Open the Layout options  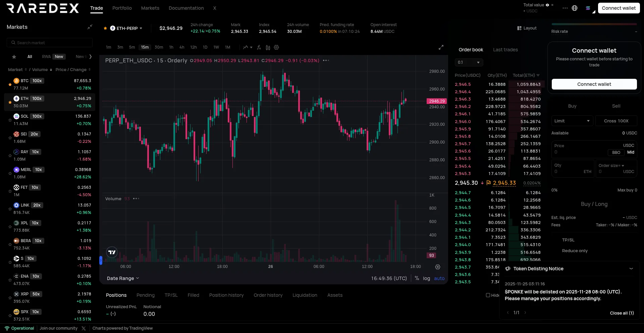point(527,28)
